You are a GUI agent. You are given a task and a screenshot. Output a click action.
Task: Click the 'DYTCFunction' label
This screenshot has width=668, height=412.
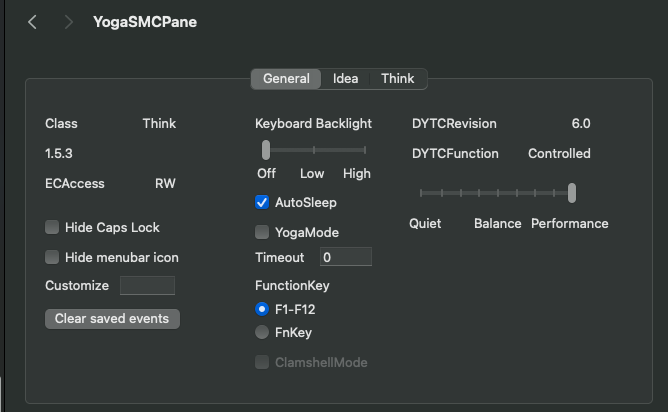click(455, 153)
